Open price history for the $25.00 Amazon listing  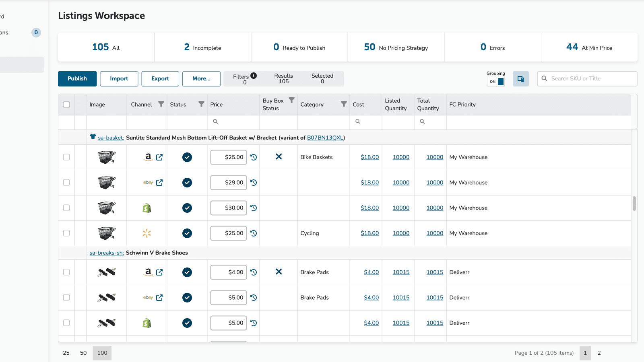tap(254, 157)
